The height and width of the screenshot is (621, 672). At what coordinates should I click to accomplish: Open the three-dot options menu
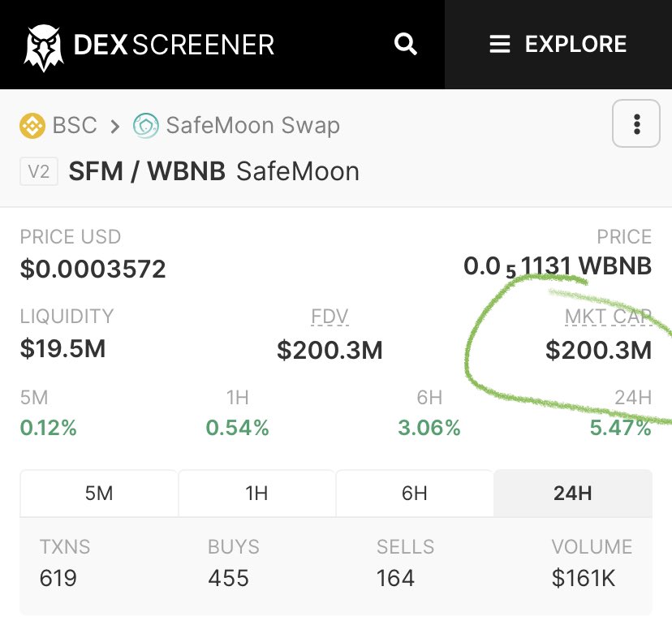[636, 123]
